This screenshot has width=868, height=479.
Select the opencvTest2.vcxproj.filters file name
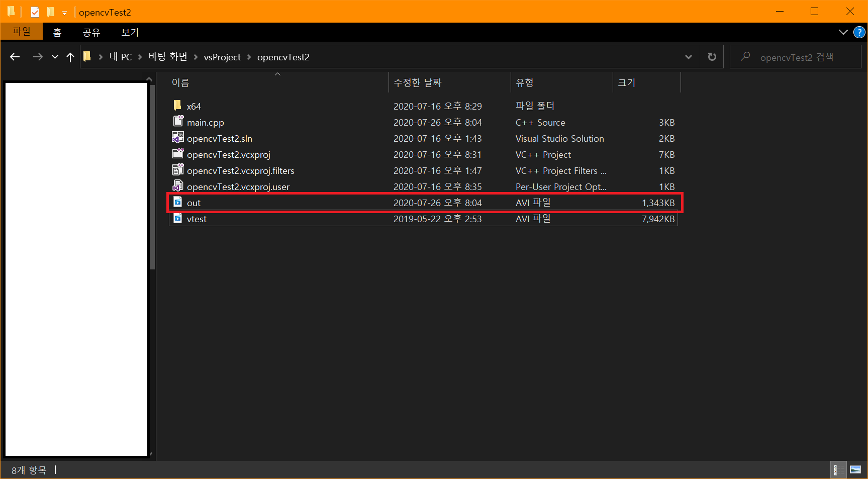pyautogui.click(x=241, y=171)
